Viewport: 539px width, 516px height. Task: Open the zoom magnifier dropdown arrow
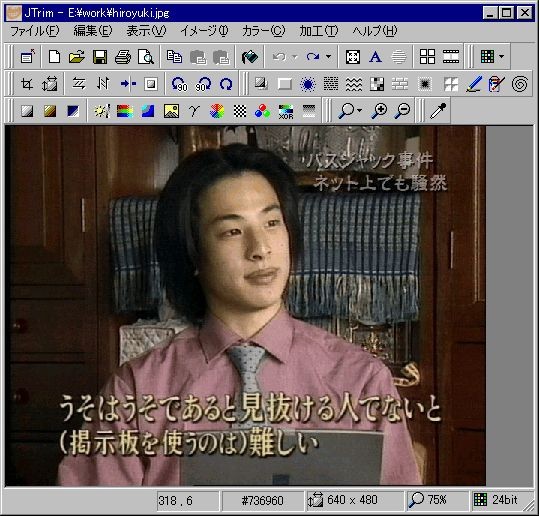pyautogui.click(x=360, y=110)
